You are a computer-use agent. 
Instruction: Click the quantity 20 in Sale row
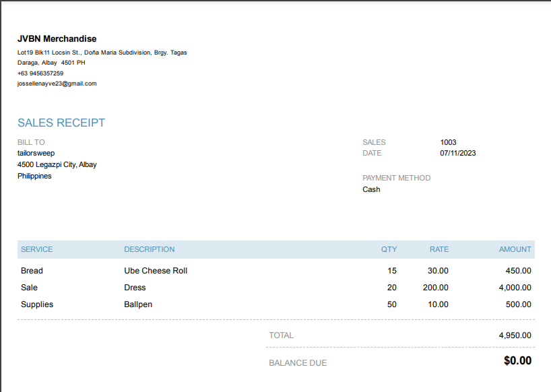click(x=392, y=288)
